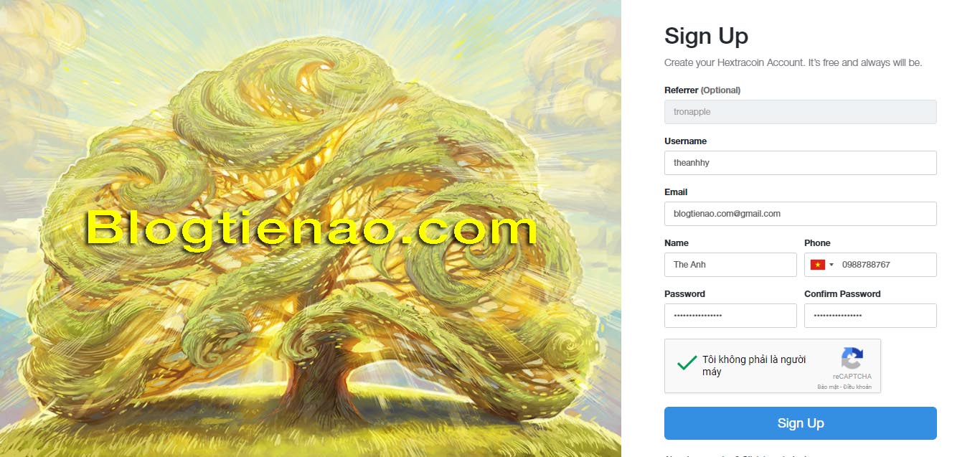
Task: Click the Referrer (Optional) label
Action: point(702,90)
